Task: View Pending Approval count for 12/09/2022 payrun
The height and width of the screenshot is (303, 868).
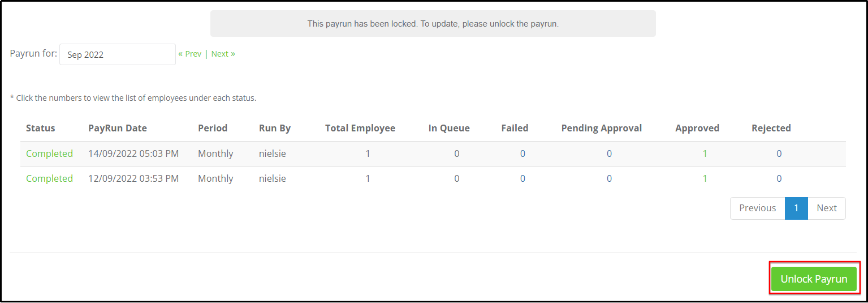Action: (609, 178)
